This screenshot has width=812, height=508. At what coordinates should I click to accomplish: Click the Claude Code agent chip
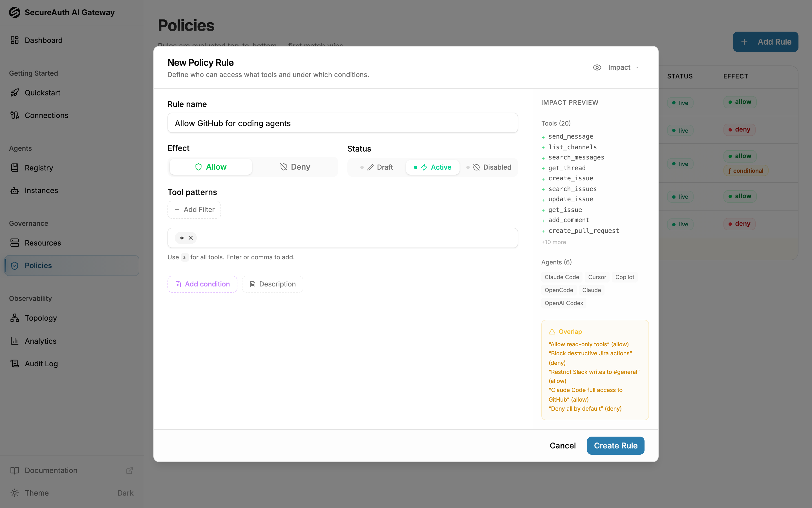(x=562, y=277)
